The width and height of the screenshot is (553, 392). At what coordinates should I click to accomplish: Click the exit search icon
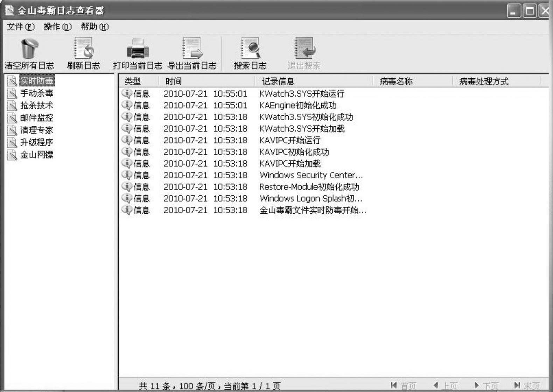coord(304,49)
